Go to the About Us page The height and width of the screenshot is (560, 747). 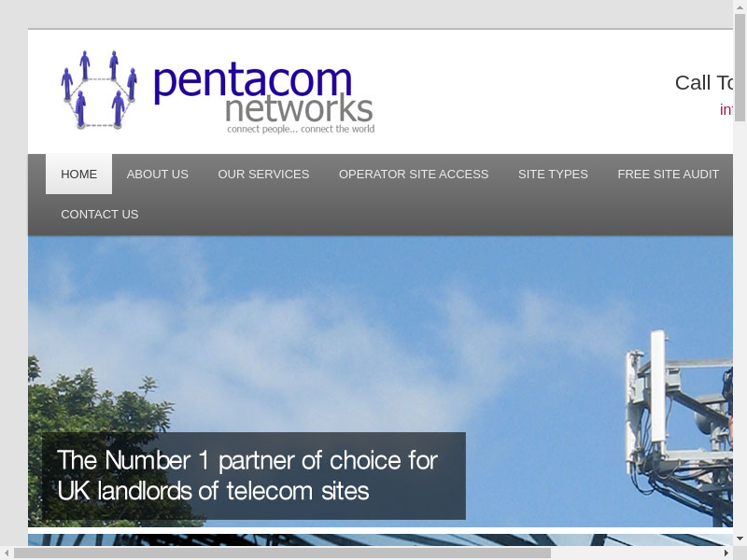157,174
